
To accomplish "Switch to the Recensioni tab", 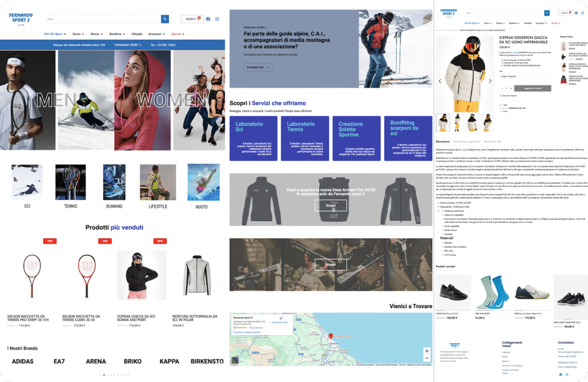I will pos(492,142).
